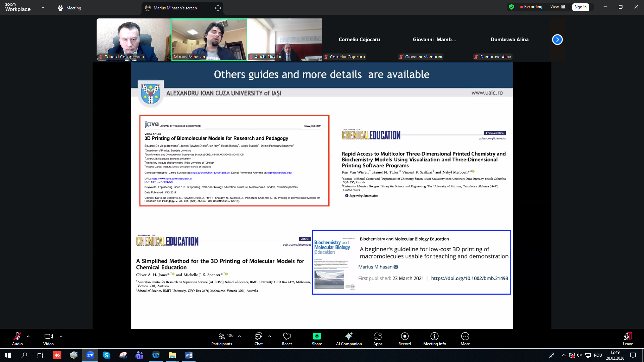Expand the video options arrow

click(61, 336)
